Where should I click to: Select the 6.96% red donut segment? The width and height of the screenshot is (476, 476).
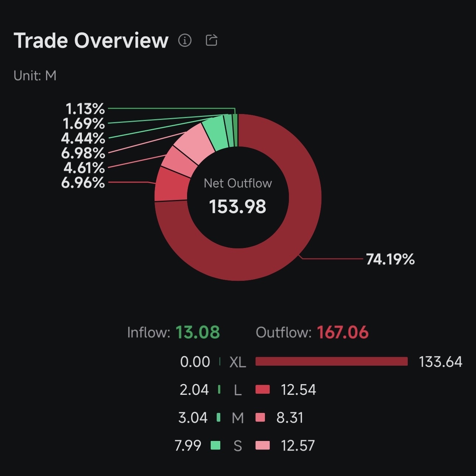click(x=170, y=184)
